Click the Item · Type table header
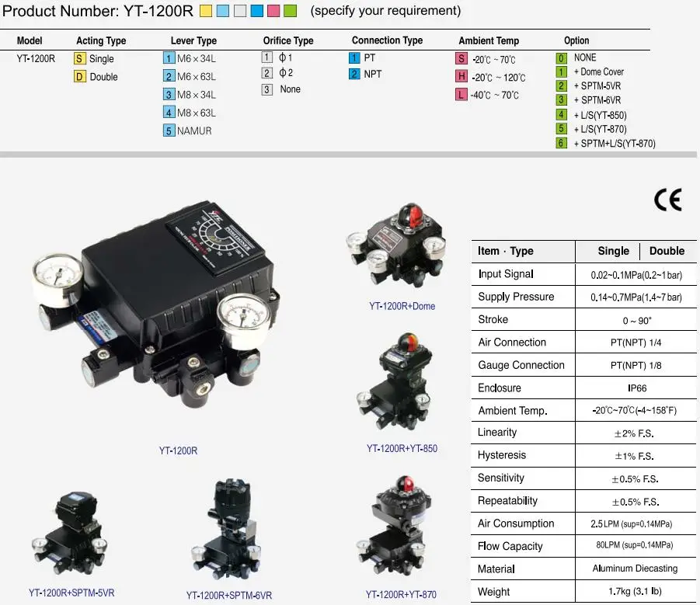The image size is (700, 605). point(506,251)
